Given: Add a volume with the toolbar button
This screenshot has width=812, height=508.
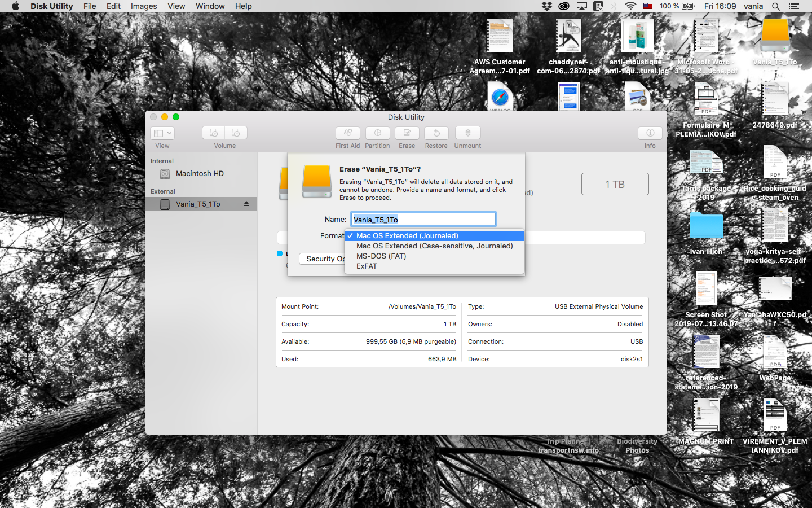Looking at the screenshot, I should pos(214,133).
